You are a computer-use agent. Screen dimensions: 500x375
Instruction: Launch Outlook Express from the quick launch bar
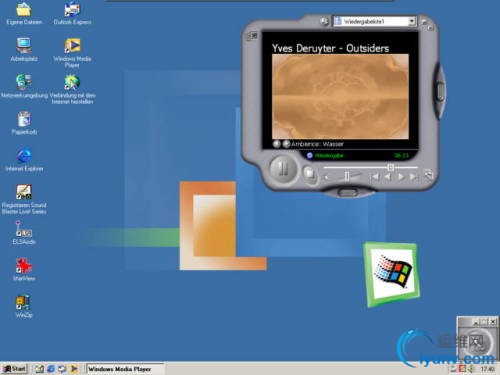coord(62,369)
